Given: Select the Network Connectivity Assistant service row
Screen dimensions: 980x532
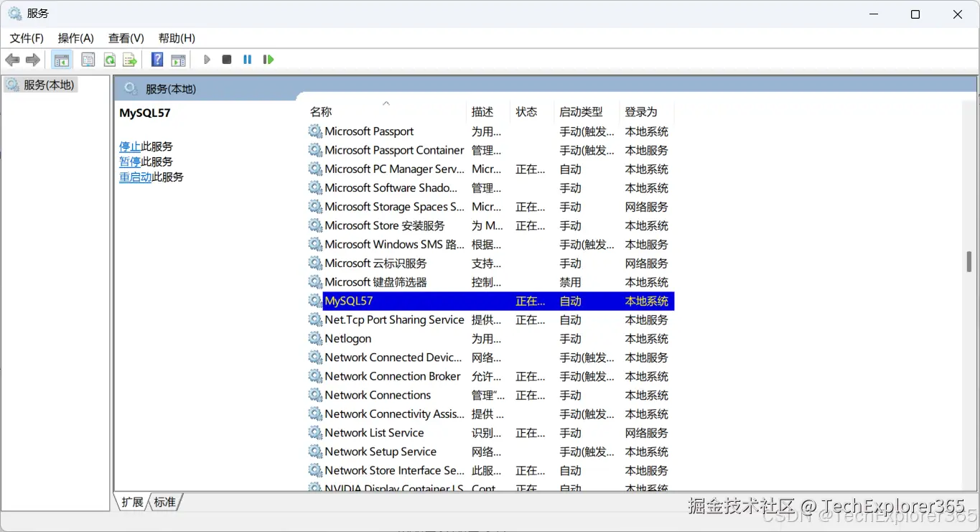Looking at the screenshot, I should pyautogui.click(x=490, y=414).
